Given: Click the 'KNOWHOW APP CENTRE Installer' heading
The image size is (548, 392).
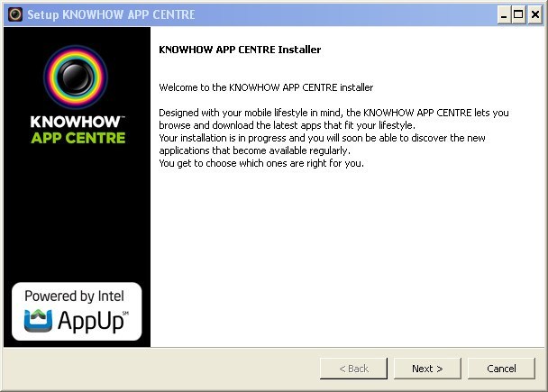Looking at the screenshot, I should pos(240,50).
